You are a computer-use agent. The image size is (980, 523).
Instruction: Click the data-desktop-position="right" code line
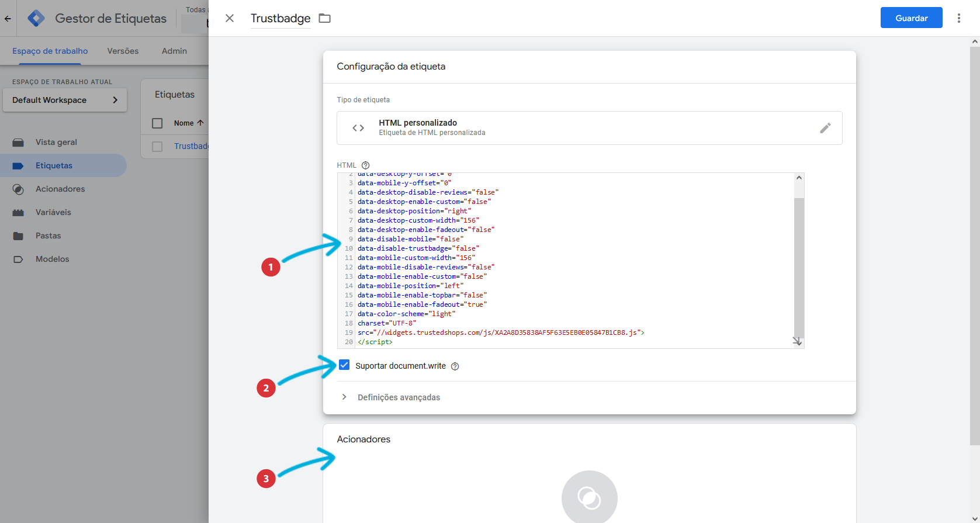tap(414, 211)
